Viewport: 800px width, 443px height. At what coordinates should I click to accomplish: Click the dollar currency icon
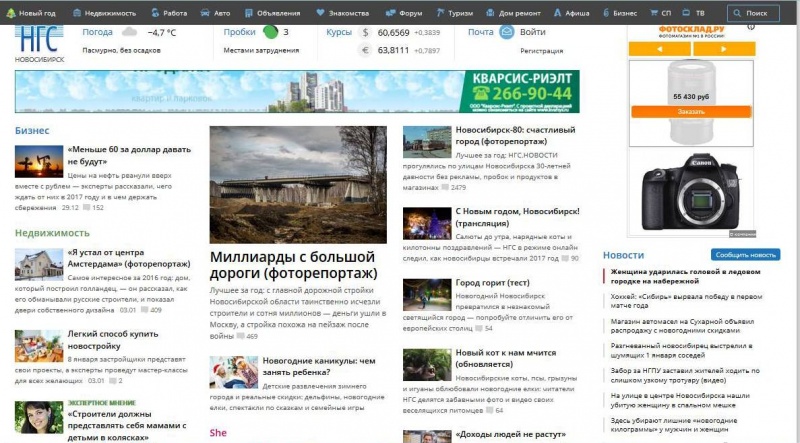365,32
